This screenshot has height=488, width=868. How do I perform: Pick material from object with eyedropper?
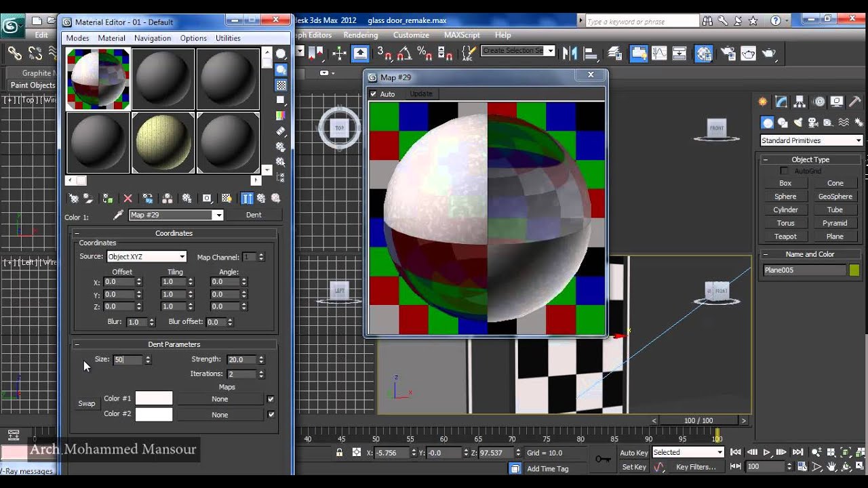coord(118,215)
